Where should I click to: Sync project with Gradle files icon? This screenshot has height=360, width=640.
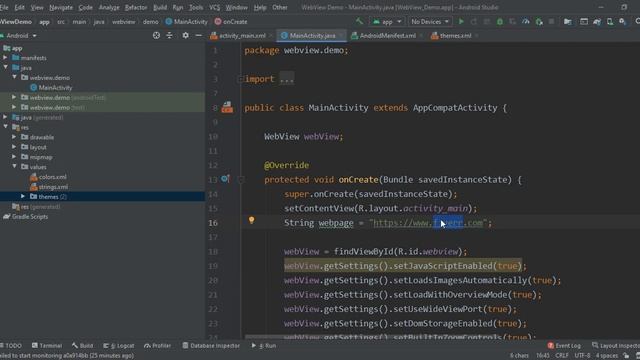click(597, 21)
